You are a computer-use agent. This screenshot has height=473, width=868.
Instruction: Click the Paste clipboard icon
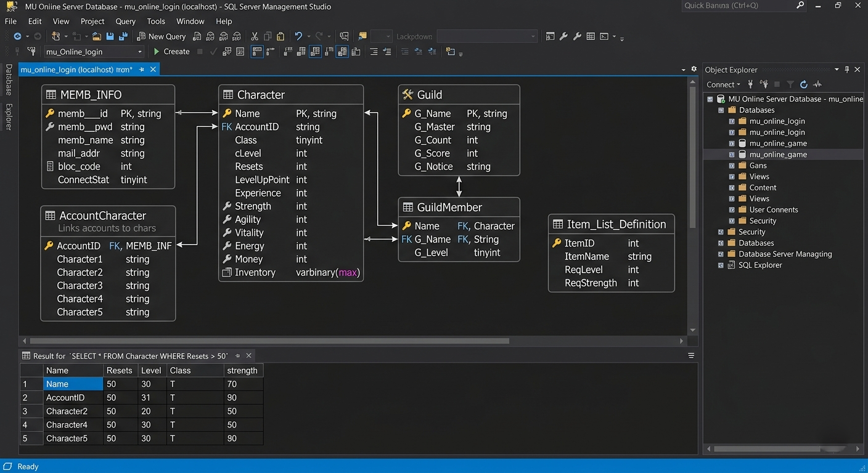click(x=280, y=36)
